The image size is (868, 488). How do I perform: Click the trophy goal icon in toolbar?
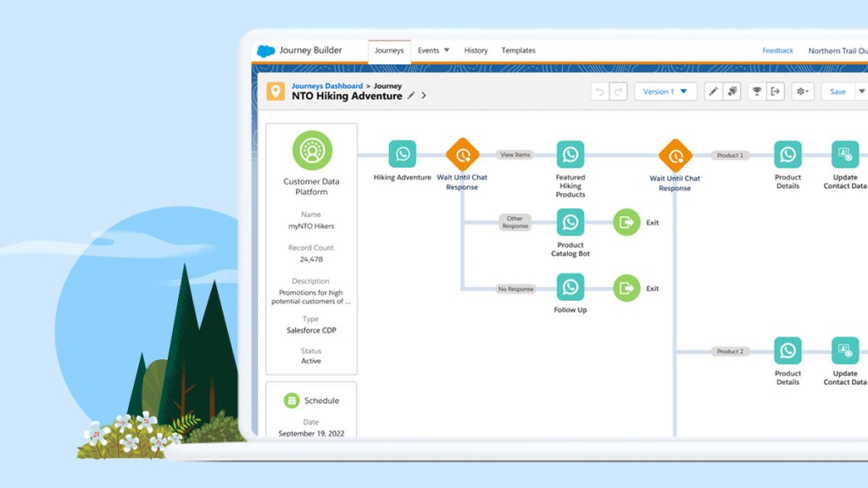(x=756, y=91)
